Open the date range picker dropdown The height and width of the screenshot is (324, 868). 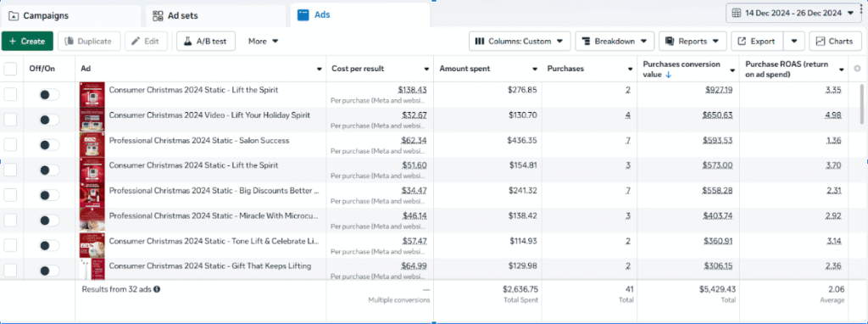click(793, 13)
